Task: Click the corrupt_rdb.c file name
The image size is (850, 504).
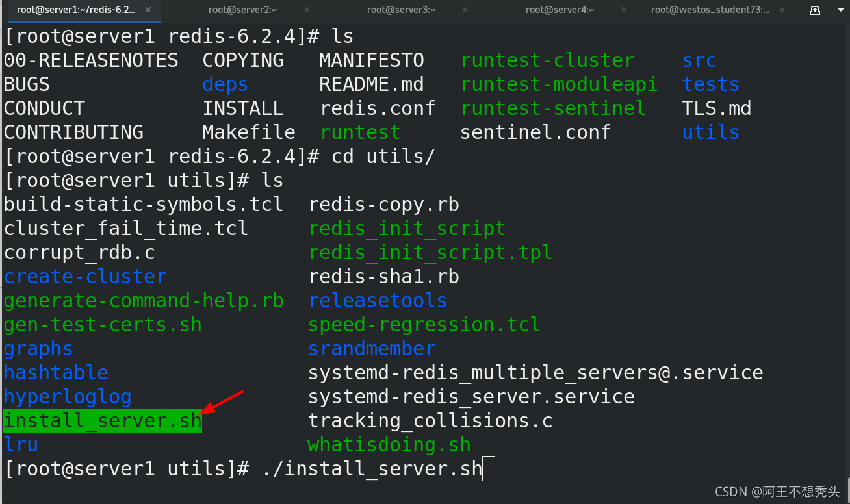Action: (79, 253)
